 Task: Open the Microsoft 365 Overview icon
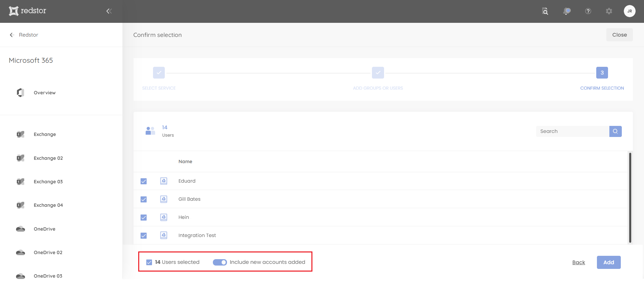coord(21,93)
